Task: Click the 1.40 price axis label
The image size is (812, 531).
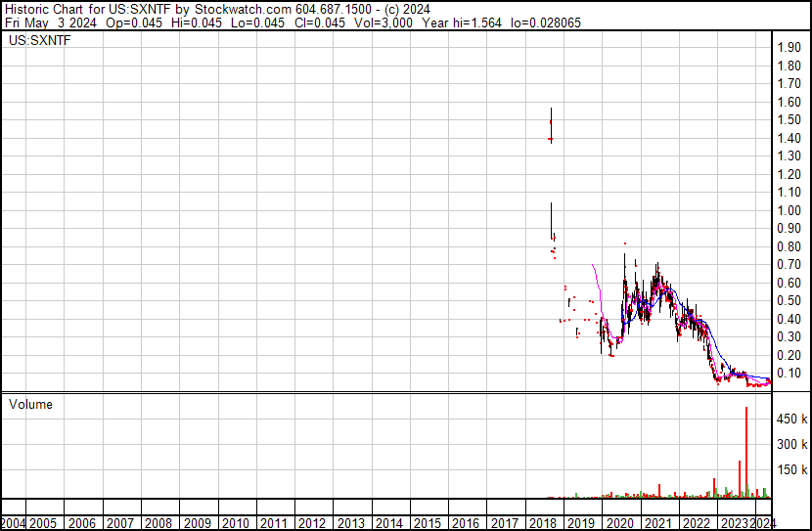Action: 789,138
